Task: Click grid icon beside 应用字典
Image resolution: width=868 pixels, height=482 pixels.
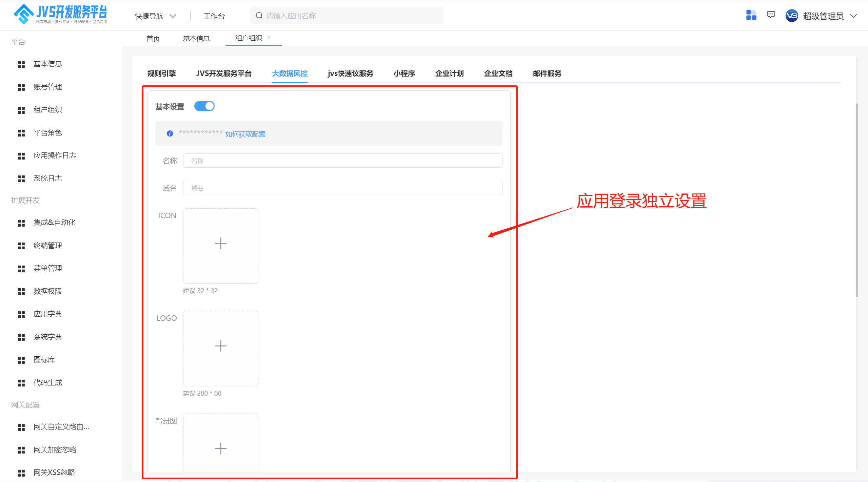Action: (x=21, y=314)
